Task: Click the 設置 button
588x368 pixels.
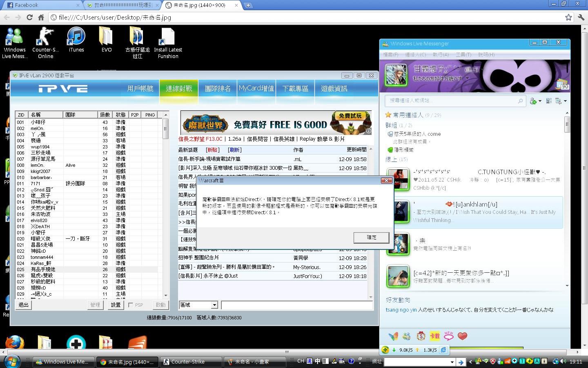Action: click(x=116, y=305)
